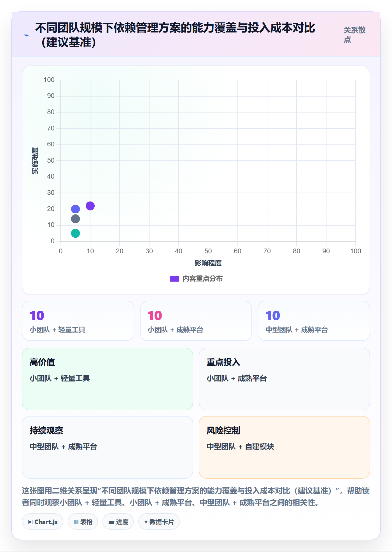
Task: Click the 50 tick label on the x-axis
Action: 208,251
